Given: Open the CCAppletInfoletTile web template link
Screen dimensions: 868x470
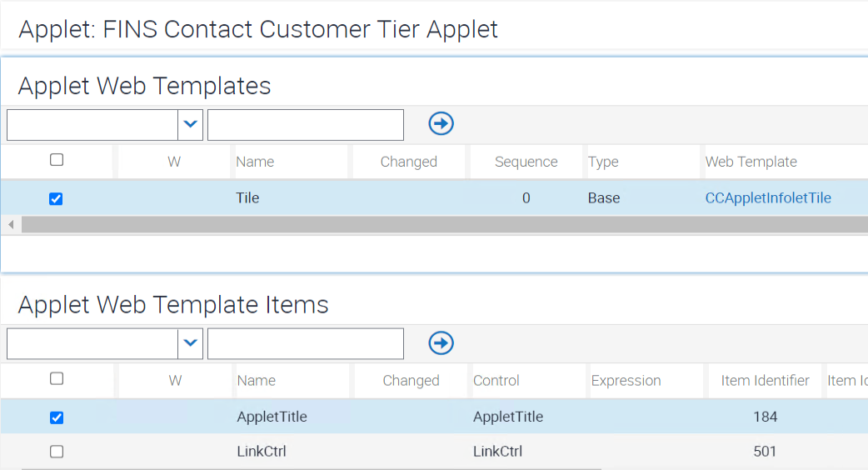Looking at the screenshot, I should tap(768, 198).
